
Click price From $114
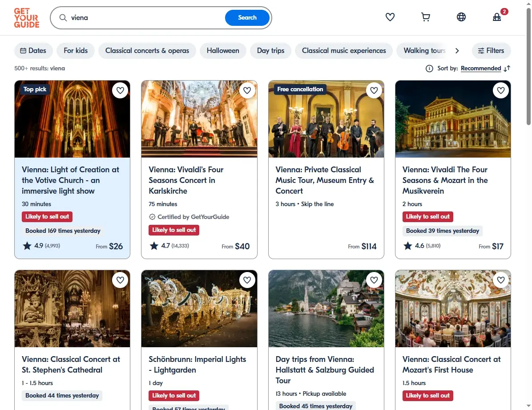(362, 246)
